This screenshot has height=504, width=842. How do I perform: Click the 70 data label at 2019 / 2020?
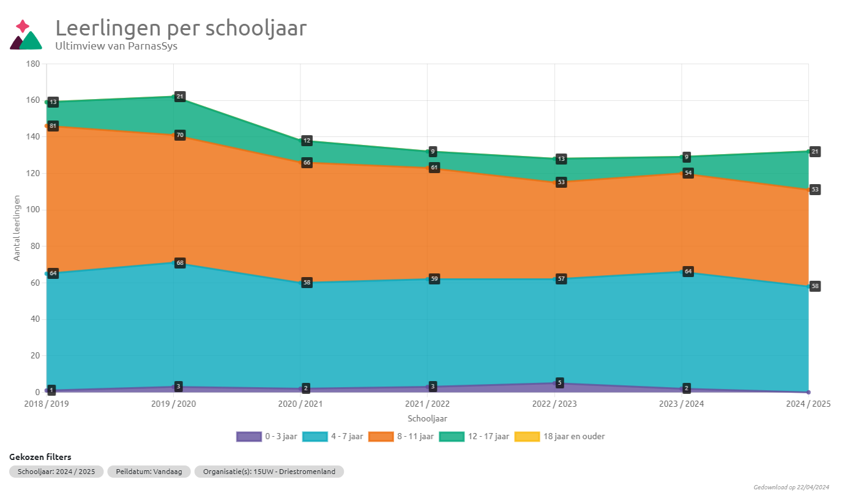tap(180, 135)
